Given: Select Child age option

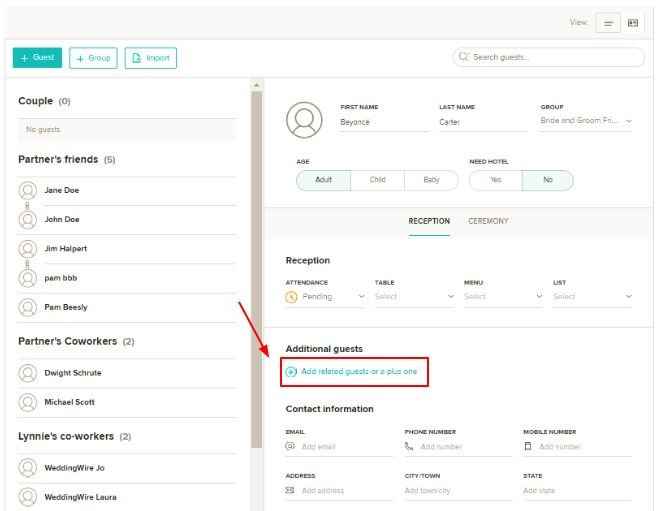Looking at the screenshot, I should click(377, 180).
